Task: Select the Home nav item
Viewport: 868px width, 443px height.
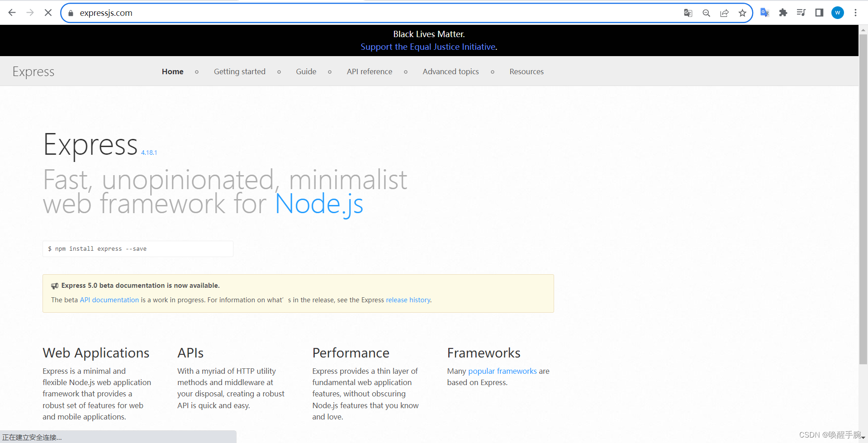Action: 173,71
